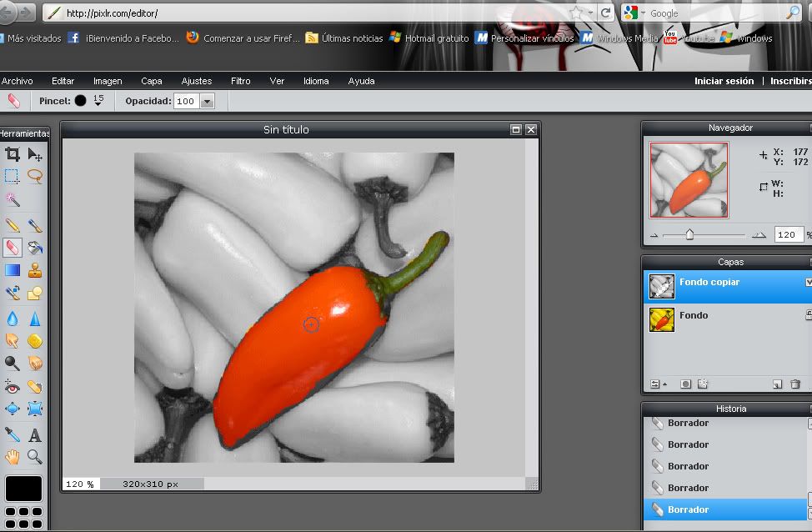Open the Archivo menu

pos(17,81)
